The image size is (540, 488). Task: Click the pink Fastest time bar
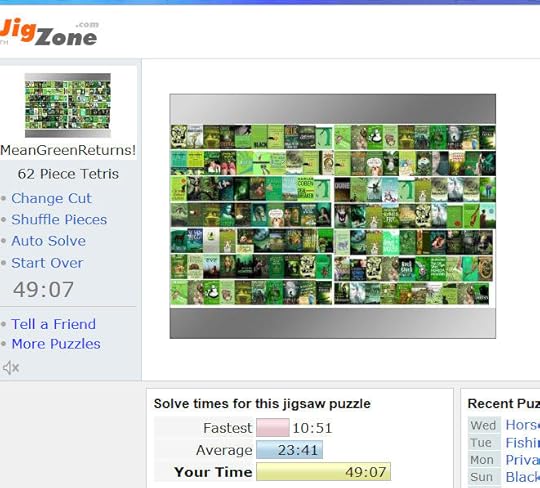[272, 428]
